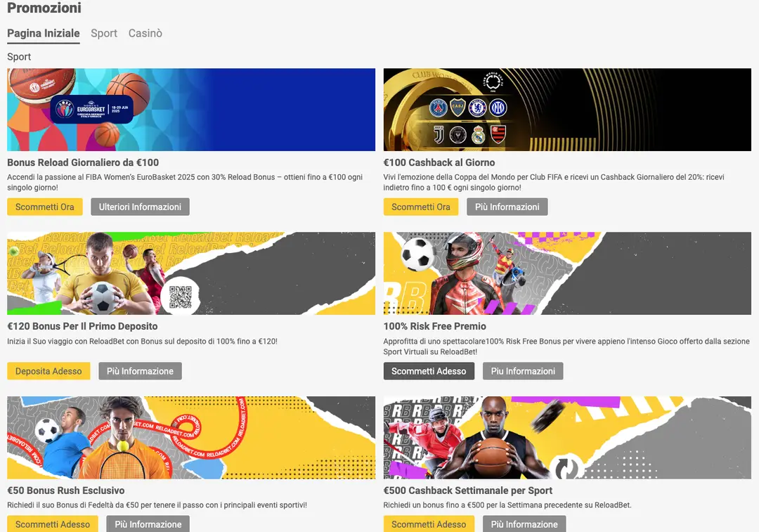Click the refresh arrow icon on cashback banner
This screenshot has width=759, height=532.
point(566,467)
